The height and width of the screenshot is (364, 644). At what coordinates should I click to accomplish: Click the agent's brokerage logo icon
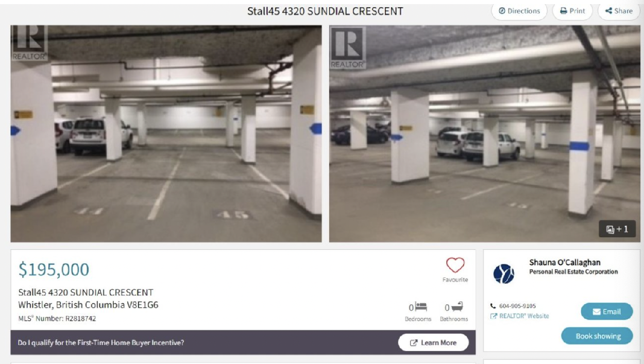(503, 274)
